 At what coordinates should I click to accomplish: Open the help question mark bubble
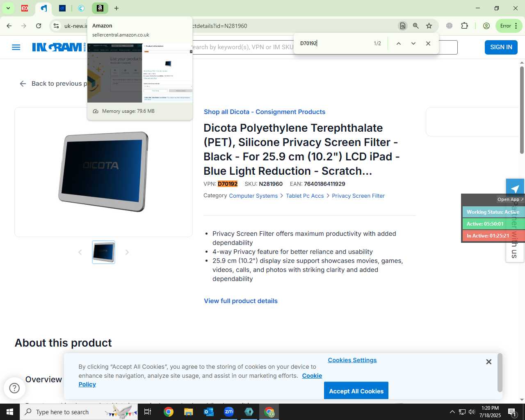click(14, 388)
